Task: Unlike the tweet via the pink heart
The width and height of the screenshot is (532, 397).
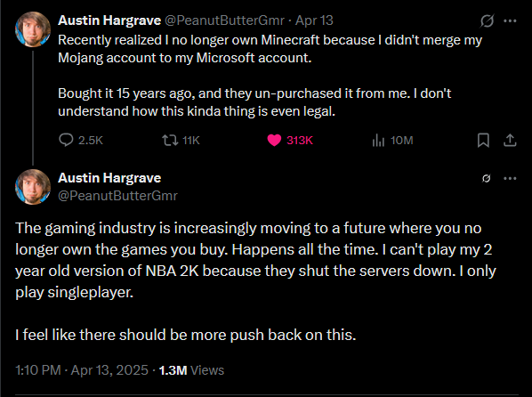Action: coord(274,140)
